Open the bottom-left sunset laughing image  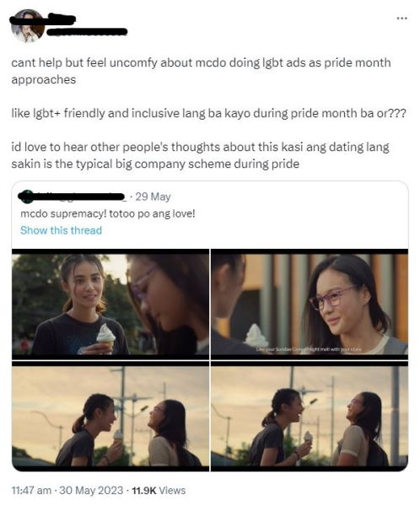pos(110,416)
